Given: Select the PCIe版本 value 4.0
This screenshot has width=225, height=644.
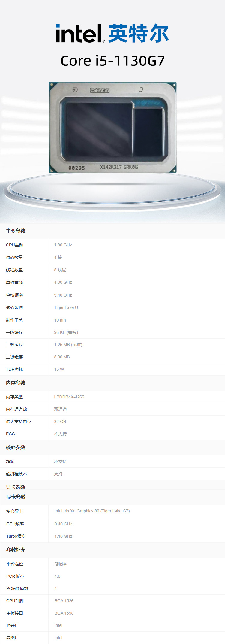Looking at the screenshot, I should click(x=57, y=576).
